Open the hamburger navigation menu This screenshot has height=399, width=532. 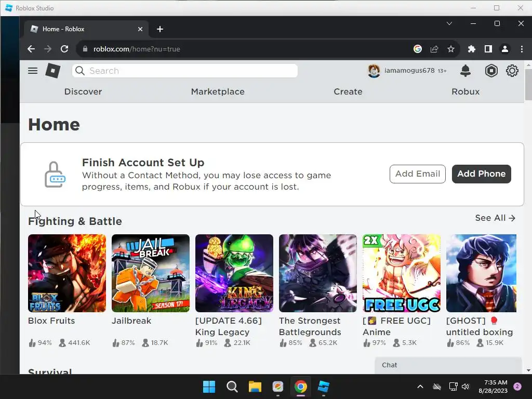pos(33,71)
